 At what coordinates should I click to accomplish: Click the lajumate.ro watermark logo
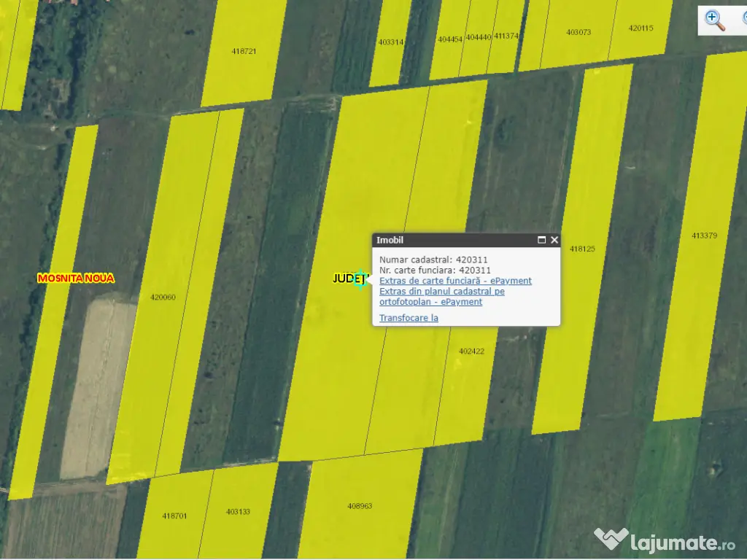[665, 541]
